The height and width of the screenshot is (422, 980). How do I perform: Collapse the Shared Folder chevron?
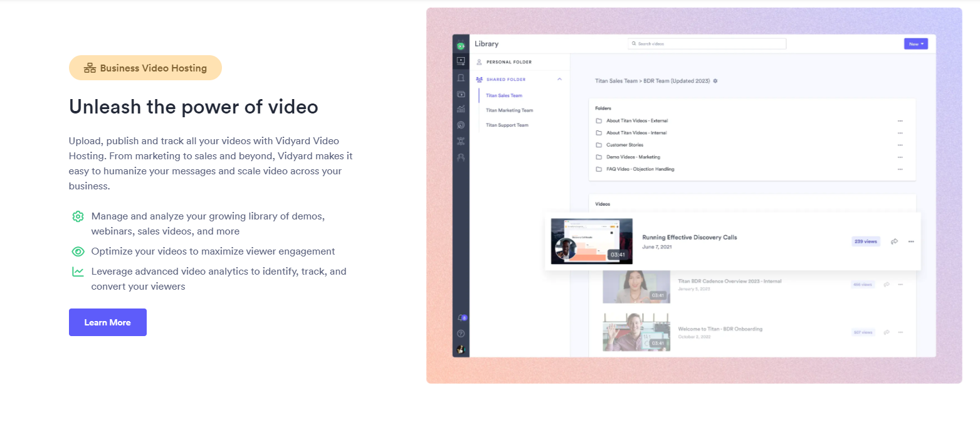pyautogui.click(x=559, y=80)
